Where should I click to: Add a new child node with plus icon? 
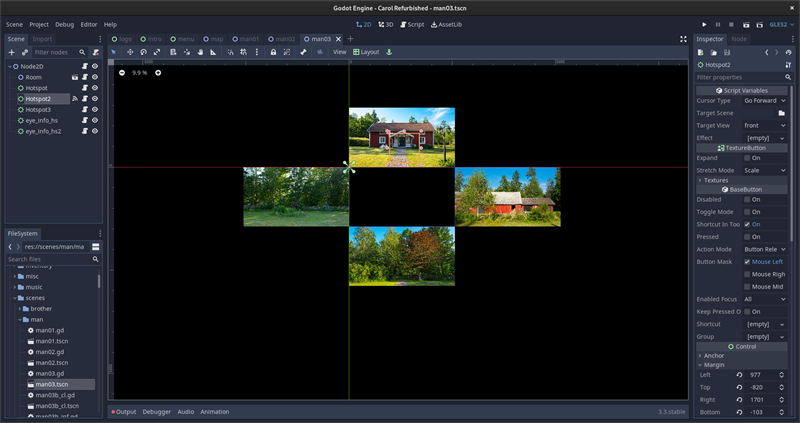(12, 52)
